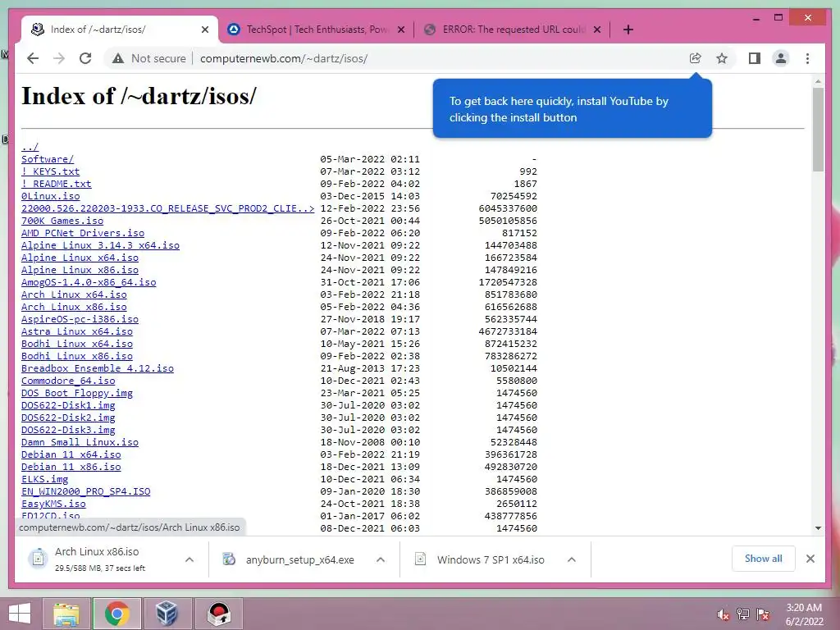The width and height of the screenshot is (840, 630).
Task: Open the share this page icon
Action: tap(695, 58)
